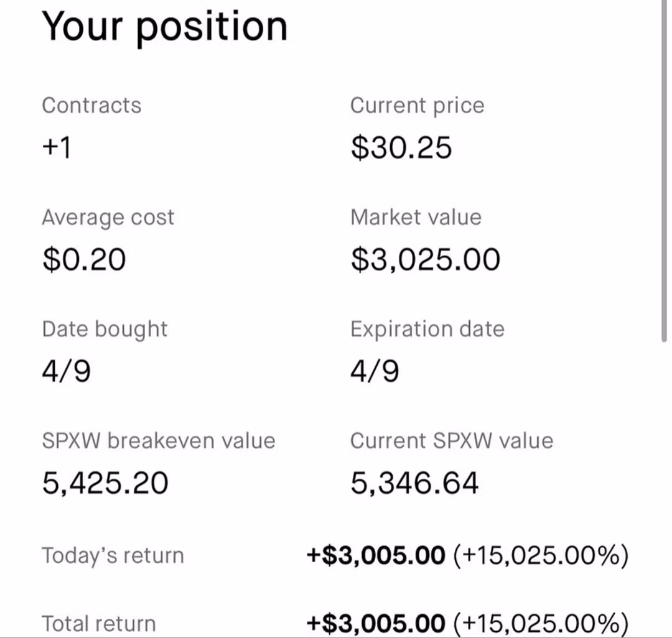
Task: Click the 4/9 value under Expiration date
Action: [x=375, y=371]
